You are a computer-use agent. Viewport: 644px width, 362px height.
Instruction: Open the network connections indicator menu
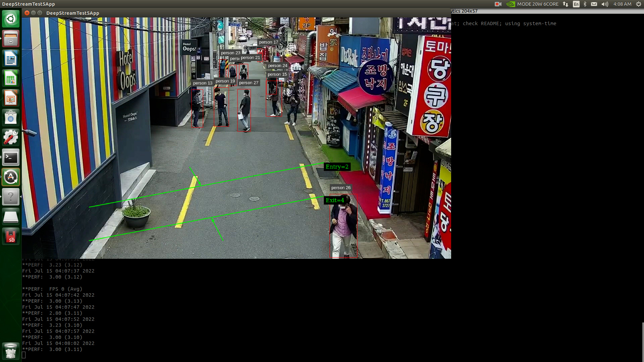pyautogui.click(x=566, y=4)
